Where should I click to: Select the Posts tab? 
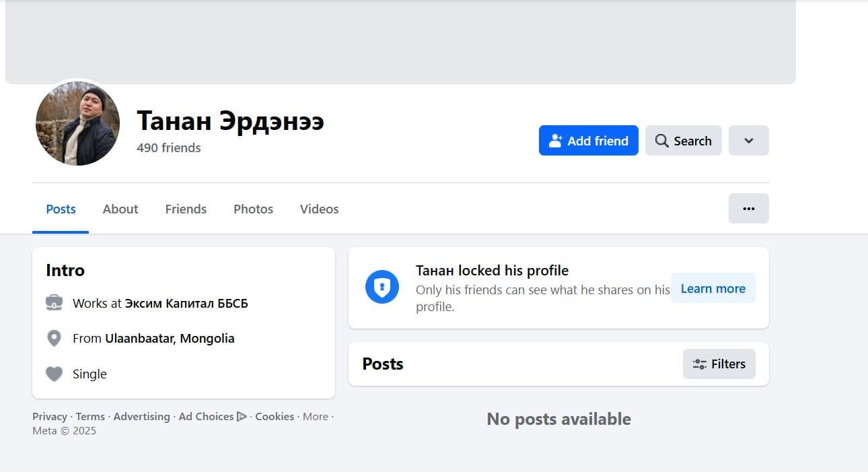[61, 209]
